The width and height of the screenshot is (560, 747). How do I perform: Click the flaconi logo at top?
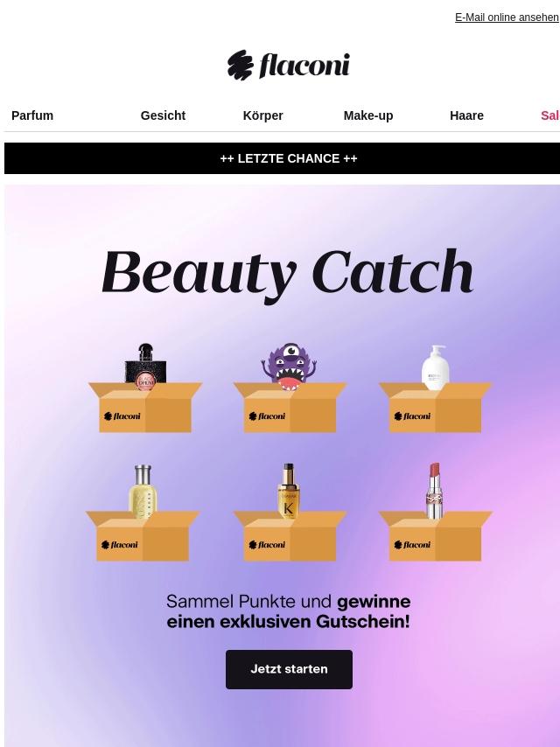(x=289, y=65)
